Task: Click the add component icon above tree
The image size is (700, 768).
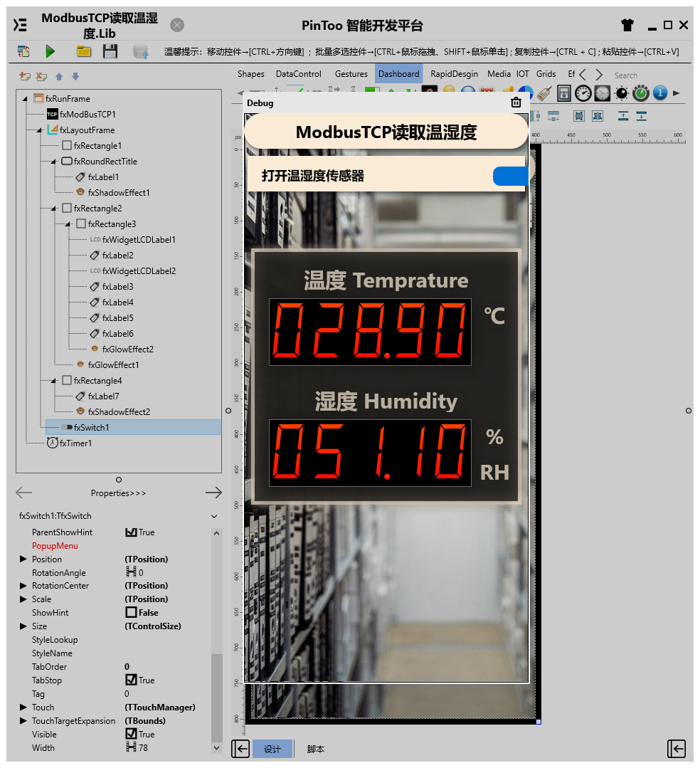Action: click(x=24, y=76)
